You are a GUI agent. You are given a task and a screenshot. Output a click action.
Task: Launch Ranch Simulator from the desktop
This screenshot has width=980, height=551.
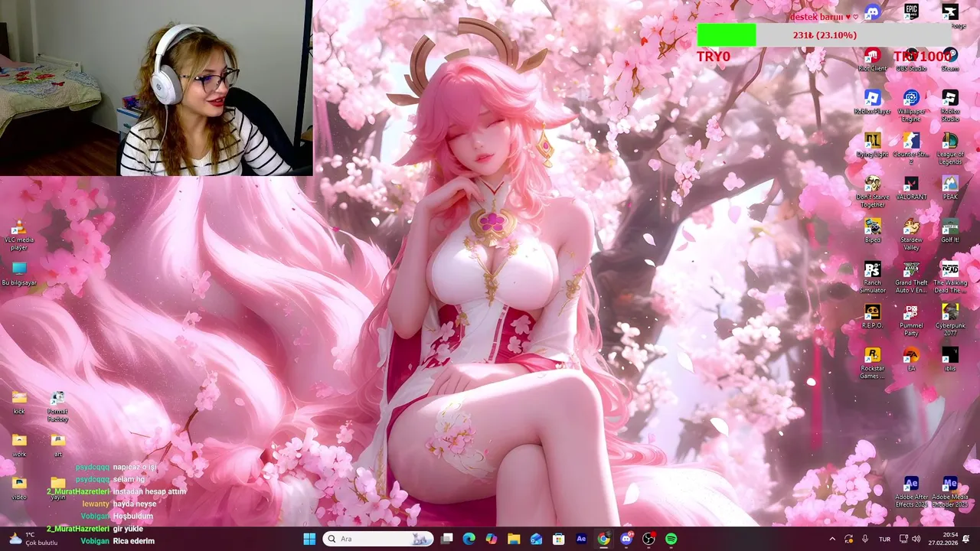872,278
